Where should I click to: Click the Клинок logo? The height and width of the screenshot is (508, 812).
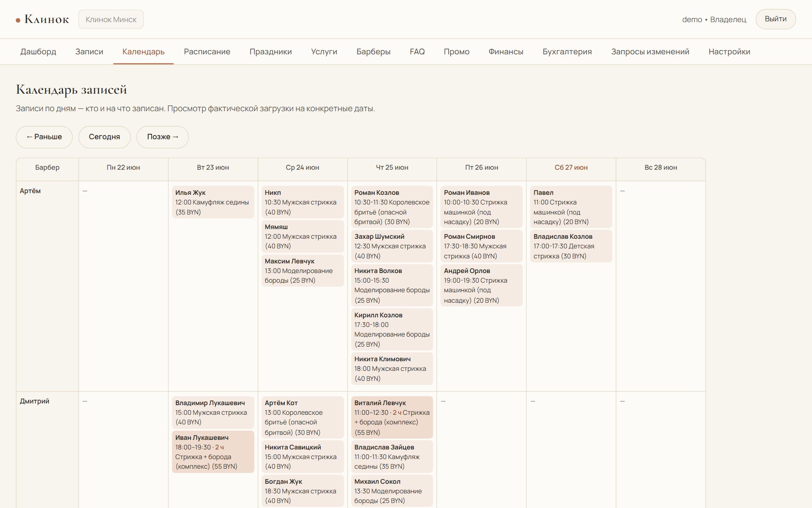(x=42, y=19)
